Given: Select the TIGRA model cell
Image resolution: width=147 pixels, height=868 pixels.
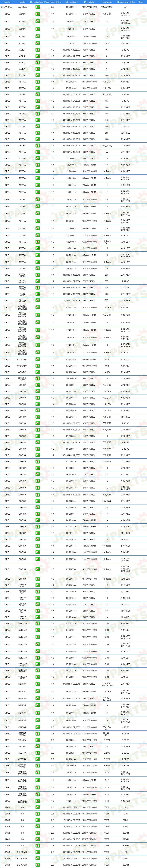Looking at the screenshot, I should [x=22, y=747].
